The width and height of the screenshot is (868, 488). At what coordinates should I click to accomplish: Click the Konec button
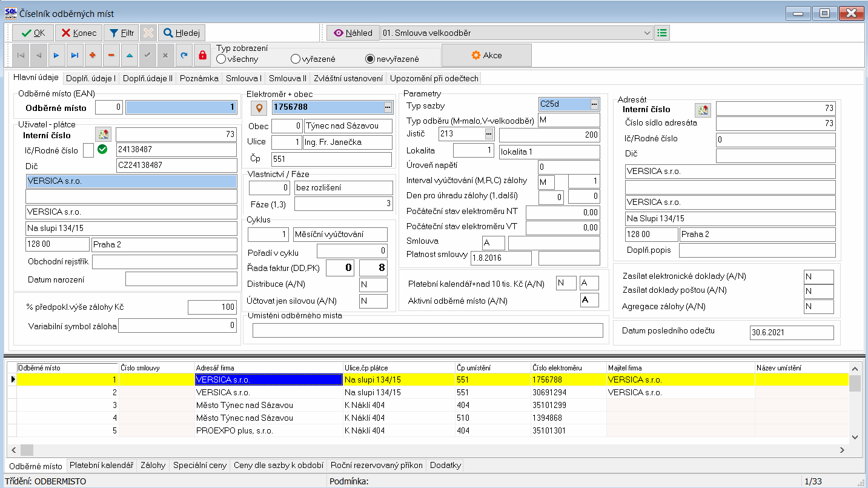pos(79,33)
